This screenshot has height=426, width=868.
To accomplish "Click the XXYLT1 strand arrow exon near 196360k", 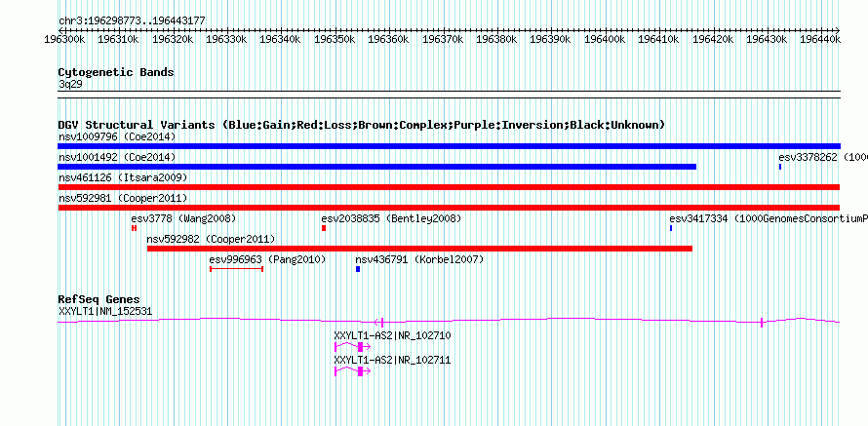I will (379, 322).
